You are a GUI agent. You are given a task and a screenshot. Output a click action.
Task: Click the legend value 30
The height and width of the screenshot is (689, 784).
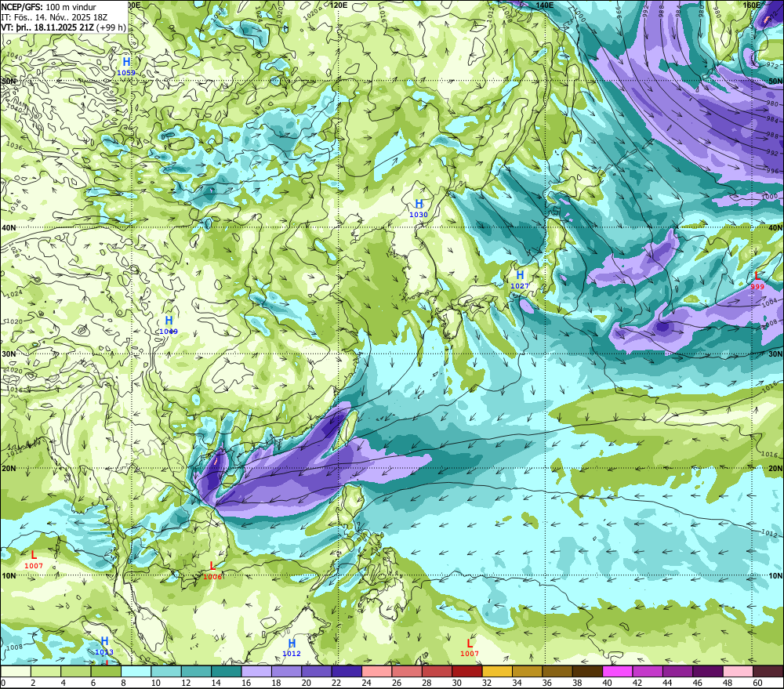(456, 683)
